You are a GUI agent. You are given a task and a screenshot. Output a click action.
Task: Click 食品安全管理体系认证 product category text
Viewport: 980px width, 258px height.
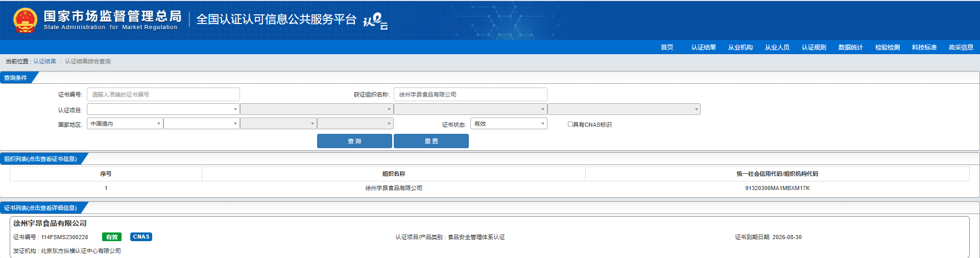coord(476,237)
